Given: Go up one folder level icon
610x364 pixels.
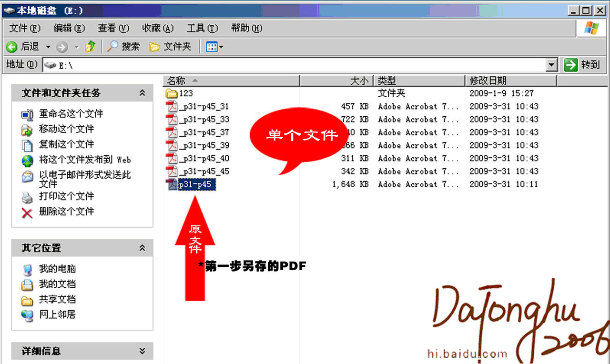Looking at the screenshot, I should click(x=90, y=46).
